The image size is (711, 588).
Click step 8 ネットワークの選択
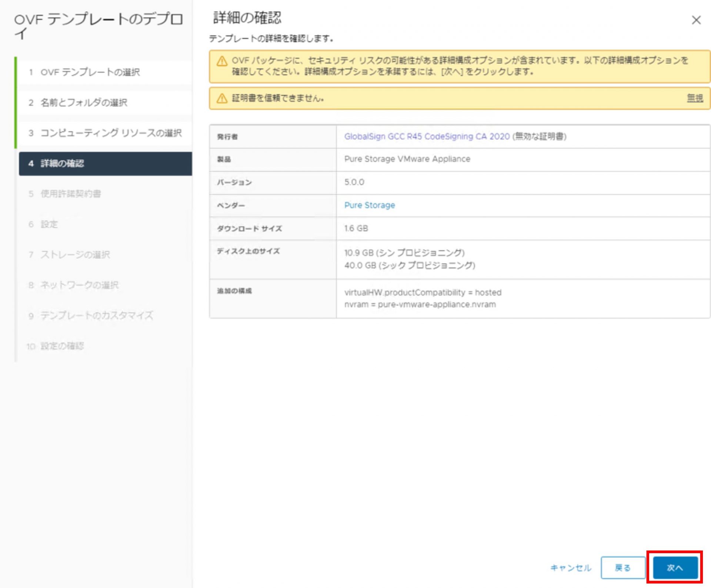pyautogui.click(x=79, y=285)
